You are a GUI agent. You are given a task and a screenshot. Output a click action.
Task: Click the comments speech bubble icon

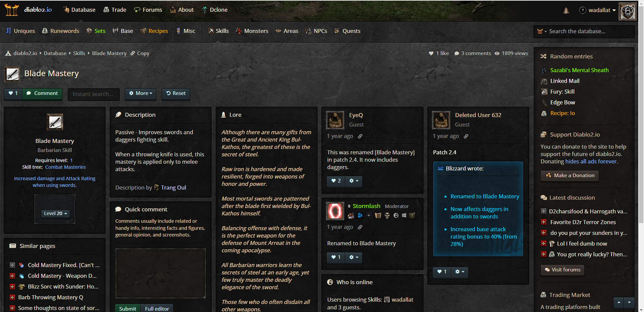click(x=457, y=53)
